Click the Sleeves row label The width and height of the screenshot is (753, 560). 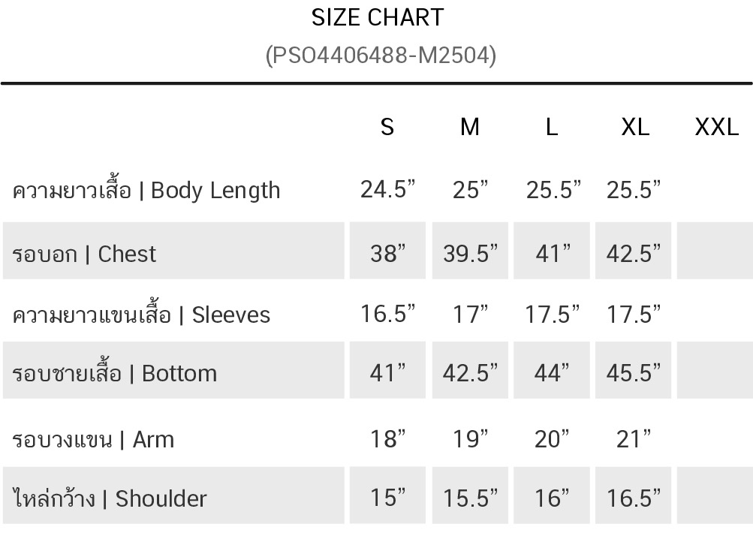[141, 315]
